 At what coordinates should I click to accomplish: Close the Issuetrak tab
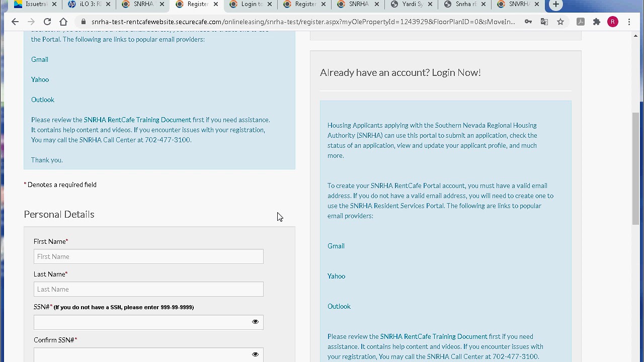(x=54, y=4)
